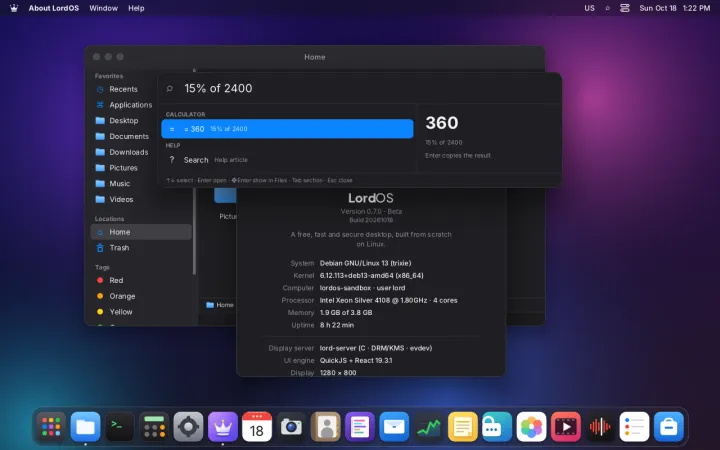The image size is (720, 450).
Task: Open the Mail envelope app in dock
Action: coord(394,427)
